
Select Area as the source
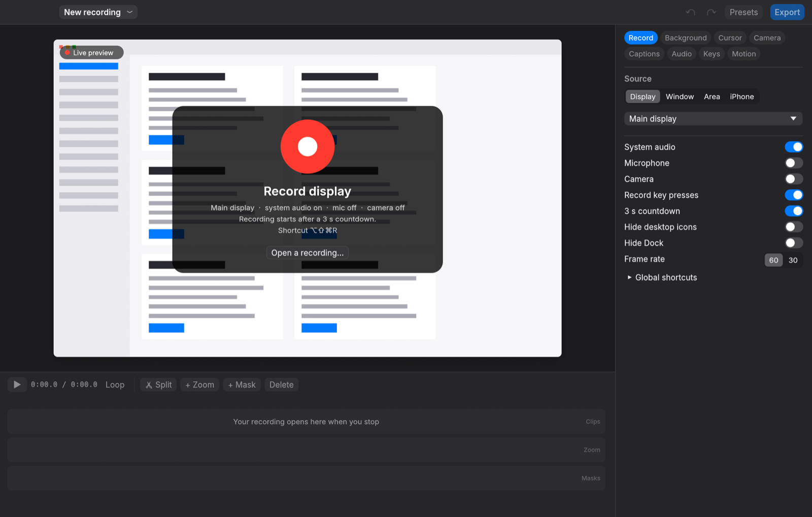712,96
